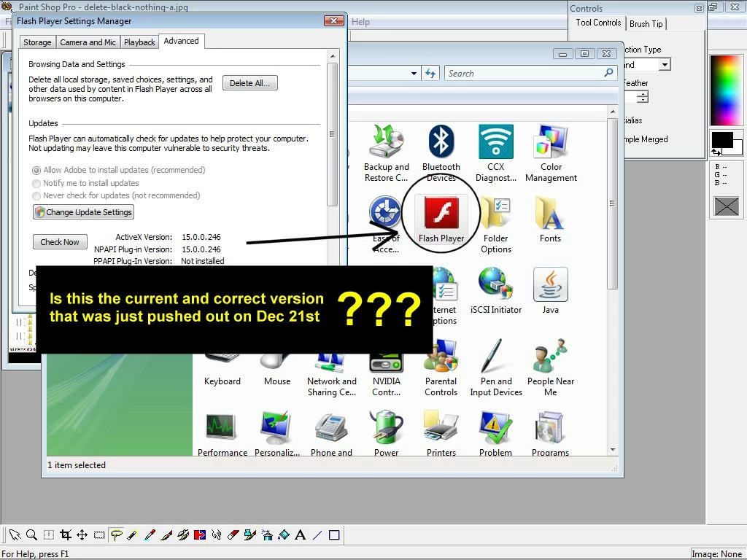Select the Retouch tool
The width and height of the screenshot is (747, 560).
pos(216,534)
